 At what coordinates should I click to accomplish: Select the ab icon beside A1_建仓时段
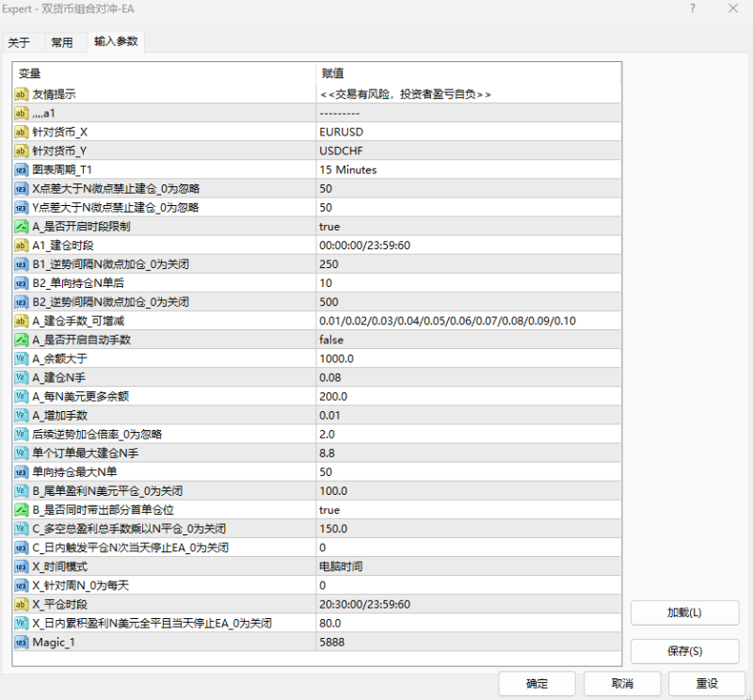point(20,245)
